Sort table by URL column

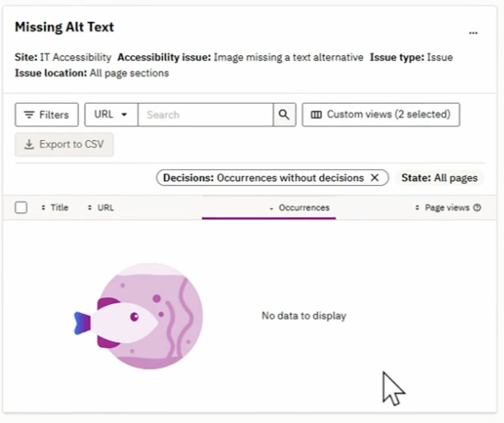pos(101,207)
